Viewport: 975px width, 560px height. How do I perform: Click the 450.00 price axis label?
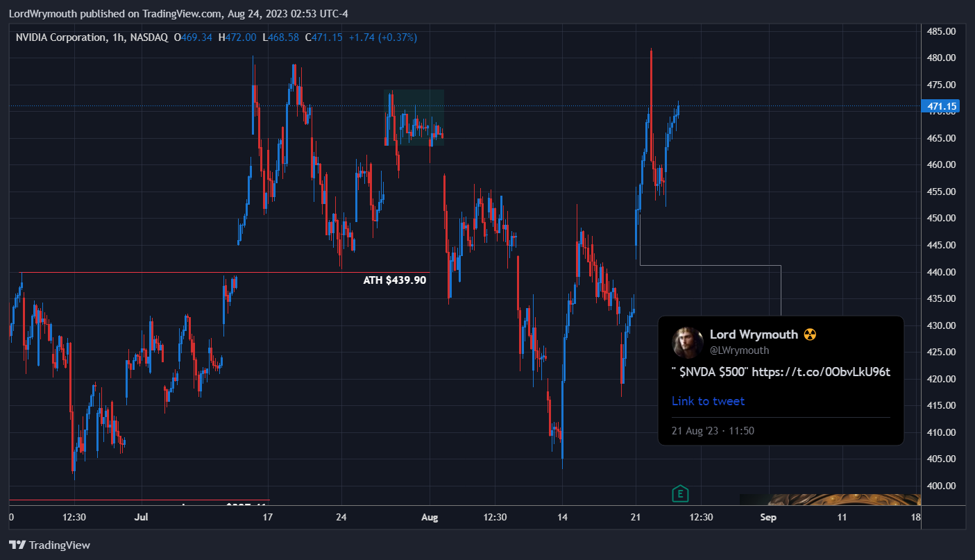tap(941, 218)
